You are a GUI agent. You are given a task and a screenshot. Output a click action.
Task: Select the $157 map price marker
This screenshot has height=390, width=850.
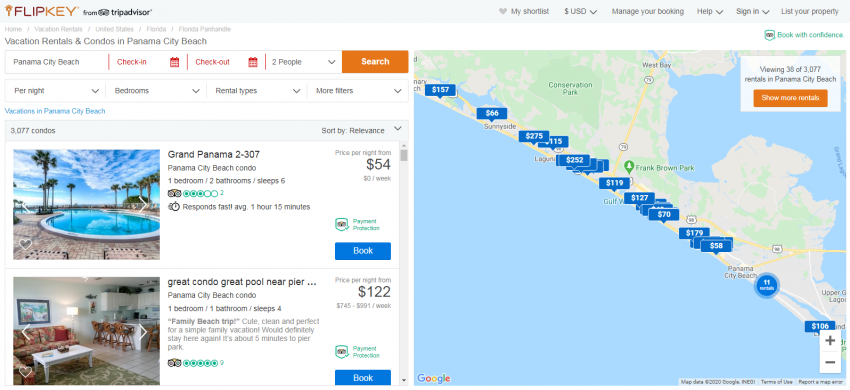pyautogui.click(x=440, y=90)
